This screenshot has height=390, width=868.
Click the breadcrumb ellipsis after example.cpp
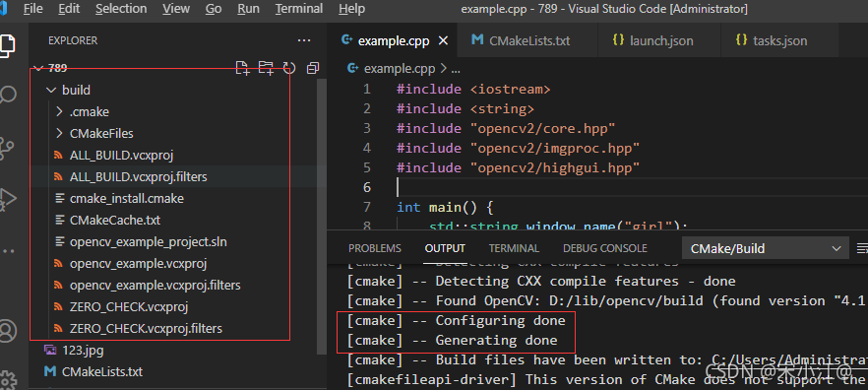pyautogui.click(x=457, y=69)
